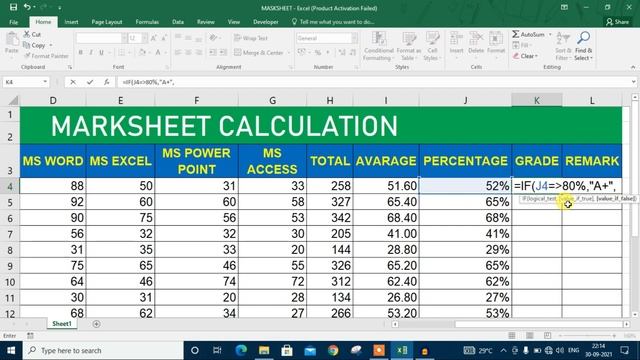Viewport: 640px width, 360px height.
Task: Add a new sheet with plus button
Action: pyautogui.click(x=96, y=324)
